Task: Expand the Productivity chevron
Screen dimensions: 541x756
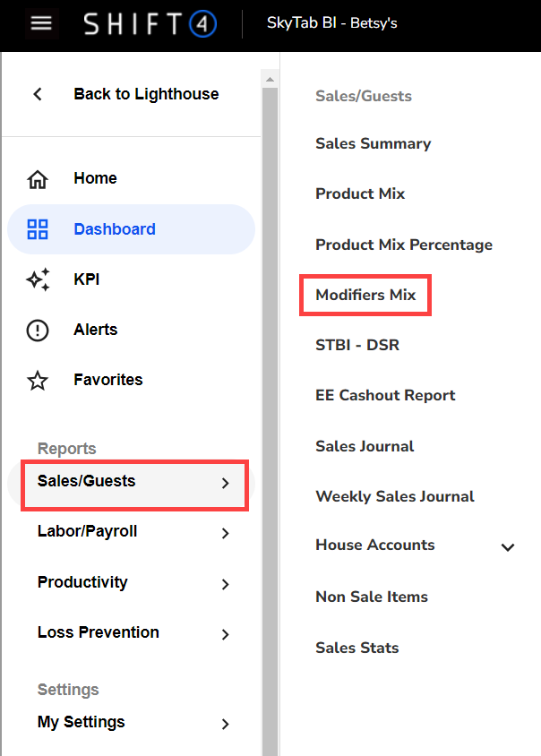Action: 225,584
